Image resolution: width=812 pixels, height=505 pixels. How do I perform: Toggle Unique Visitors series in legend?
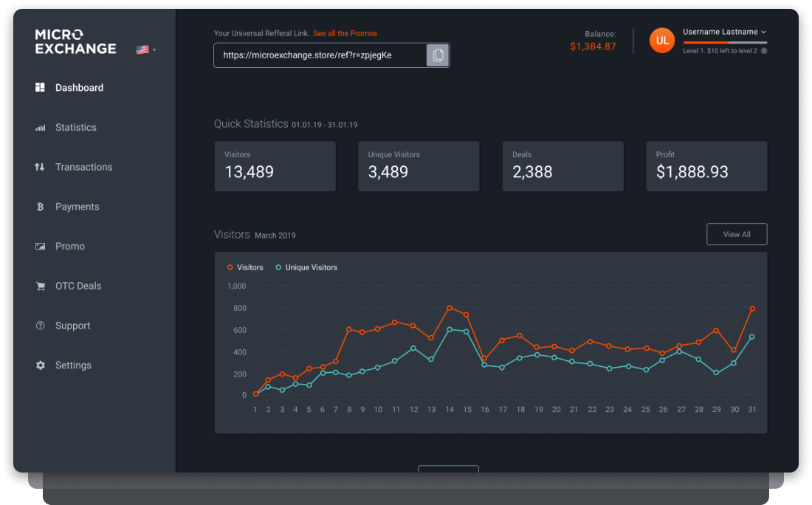306,267
